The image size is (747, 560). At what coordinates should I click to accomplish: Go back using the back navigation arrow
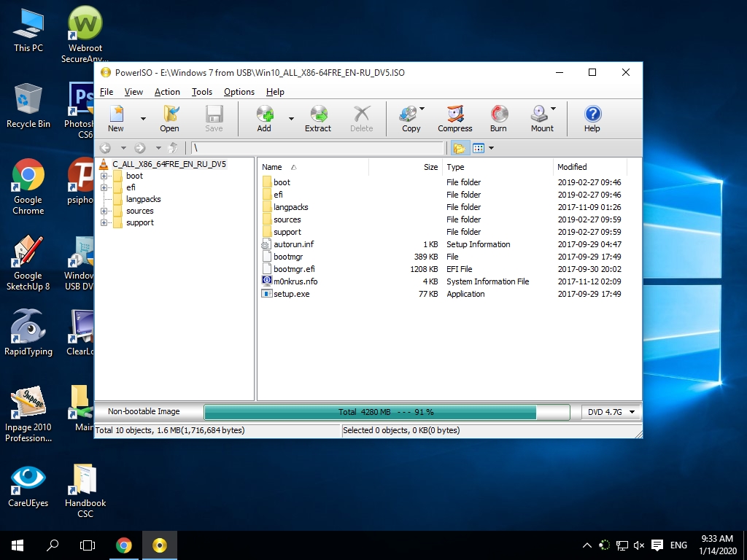coord(105,147)
